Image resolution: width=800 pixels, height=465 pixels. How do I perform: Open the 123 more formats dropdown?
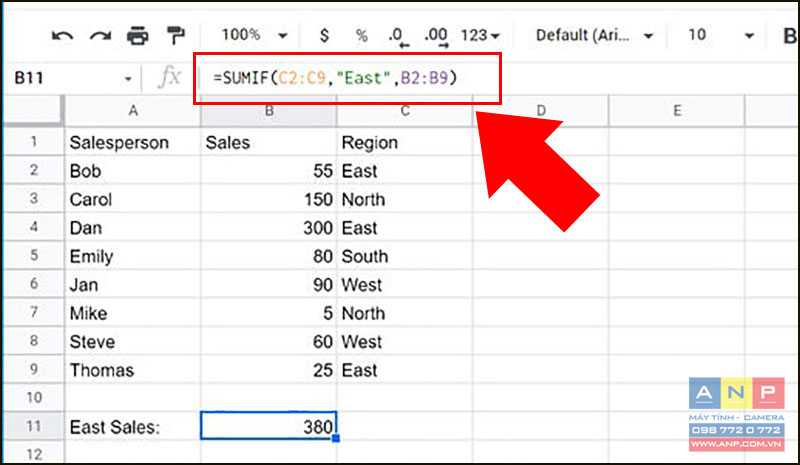coord(480,35)
